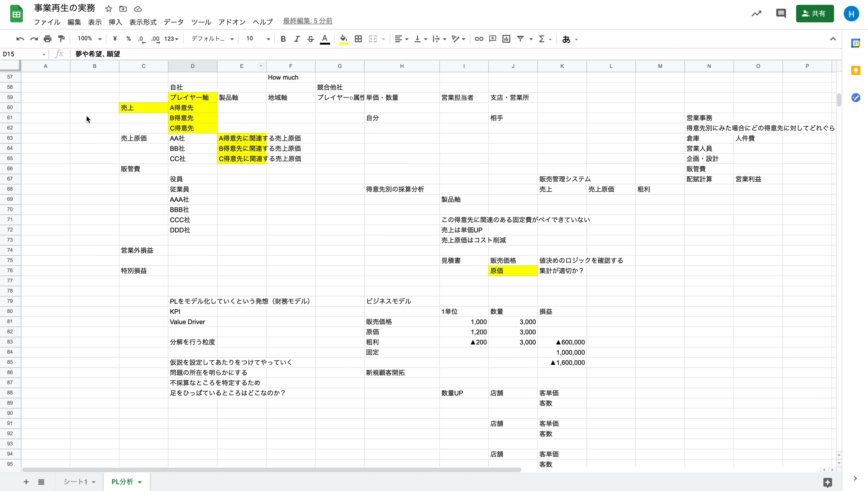The image size is (868, 491).
Task: Star the spreadsheet
Action: point(108,9)
